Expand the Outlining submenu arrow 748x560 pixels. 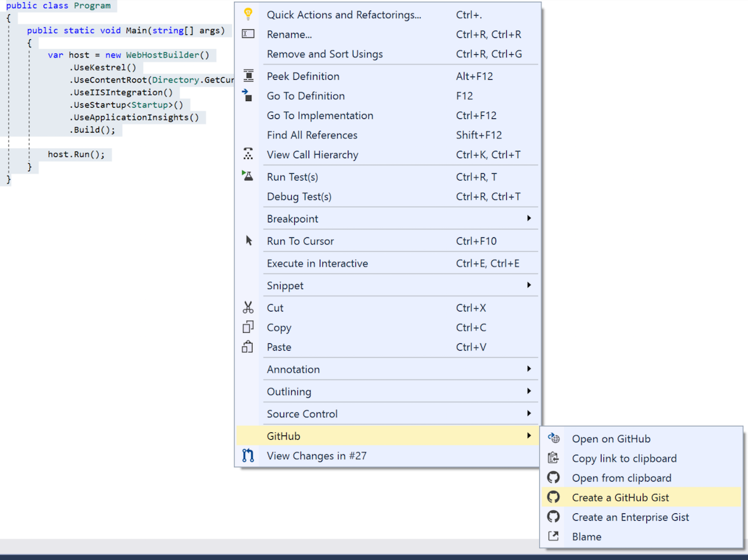point(529,391)
